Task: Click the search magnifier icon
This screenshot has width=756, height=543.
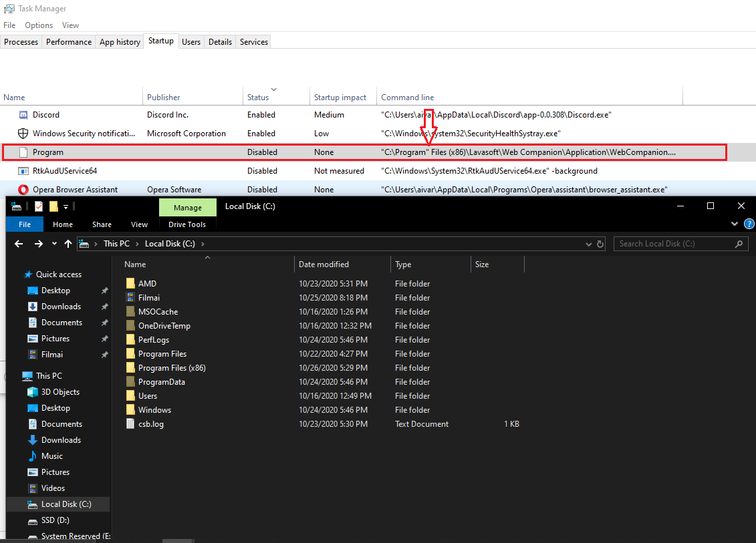Action: [x=739, y=244]
